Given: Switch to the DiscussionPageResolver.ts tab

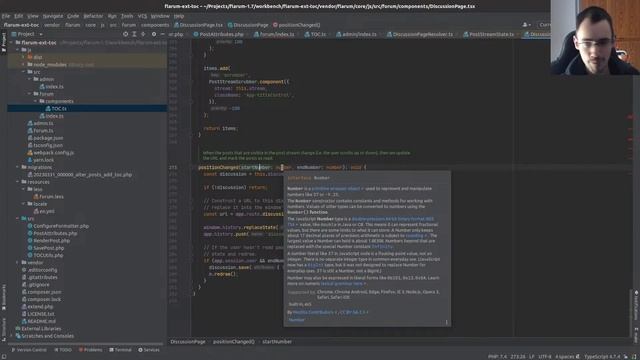Looking at the screenshot, I should click(x=419, y=35).
